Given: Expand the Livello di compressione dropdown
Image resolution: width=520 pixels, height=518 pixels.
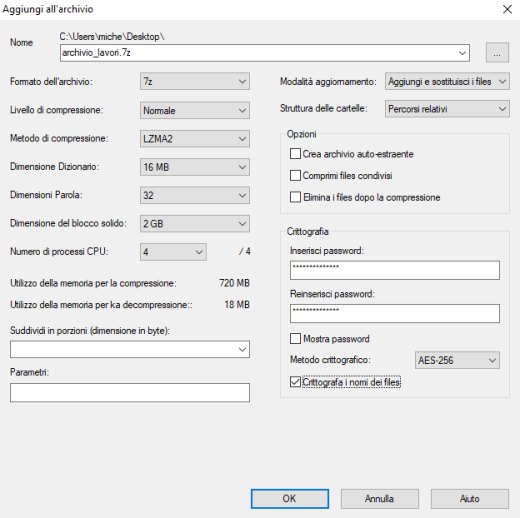Looking at the screenshot, I should (195, 110).
